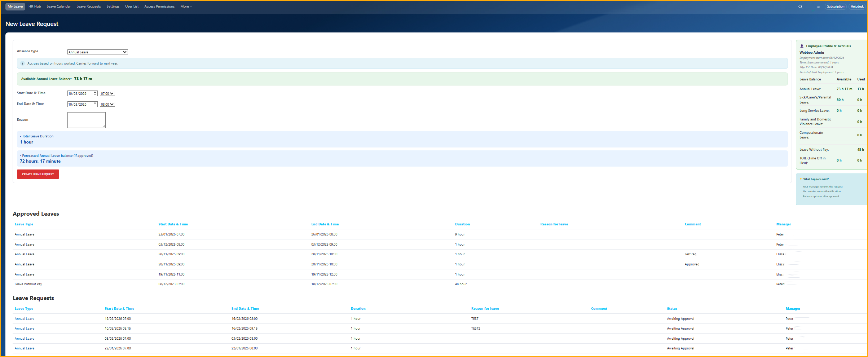Image resolution: width=868 pixels, height=357 pixels.
Task: Open the calendar picker for End Date
Action: [95, 104]
